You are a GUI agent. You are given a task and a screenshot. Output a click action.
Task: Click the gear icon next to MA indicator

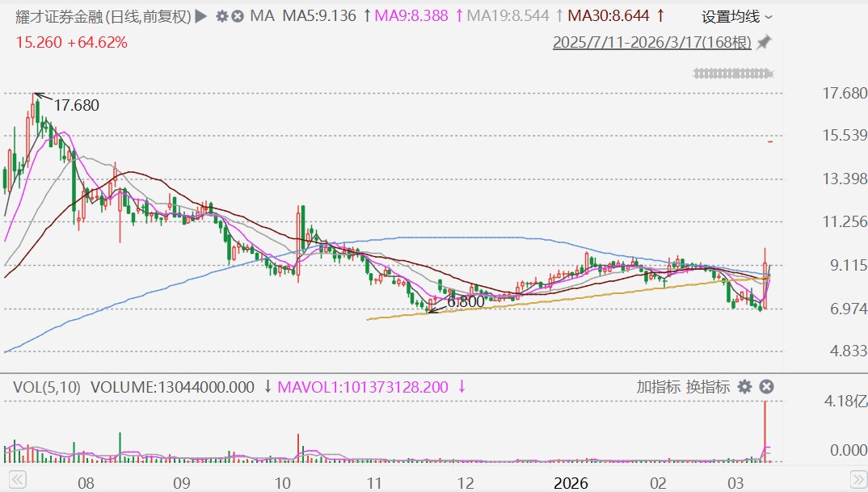click(222, 16)
